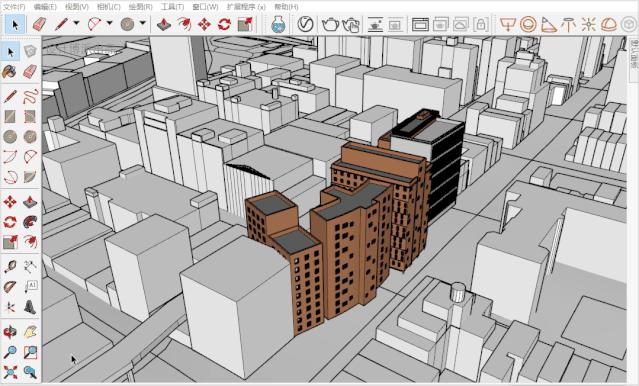Image resolution: width=639 pixels, height=386 pixels.
Task: Select the Protractor tool
Action: (x=10, y=287)
